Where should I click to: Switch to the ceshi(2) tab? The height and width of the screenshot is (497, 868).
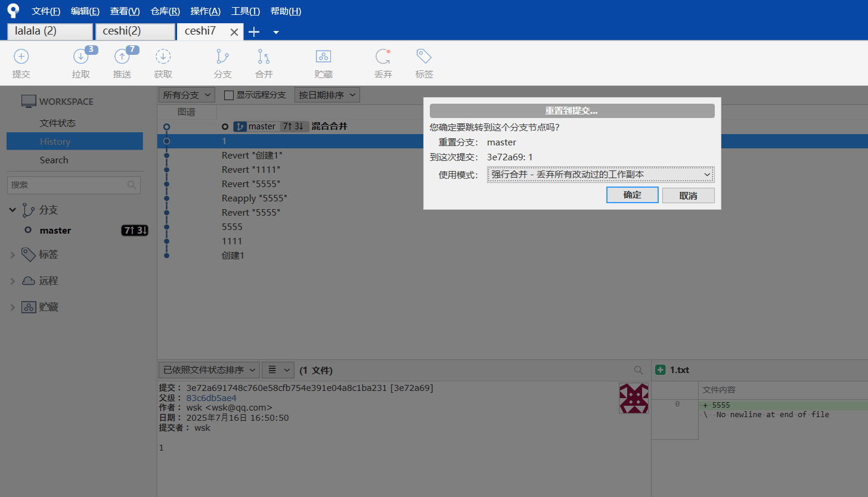point(135,32)
